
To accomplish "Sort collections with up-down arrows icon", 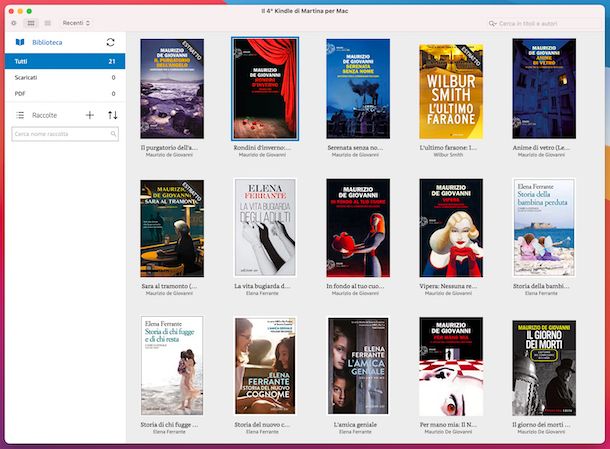I will pyautogui.click(x=112, y=115).
